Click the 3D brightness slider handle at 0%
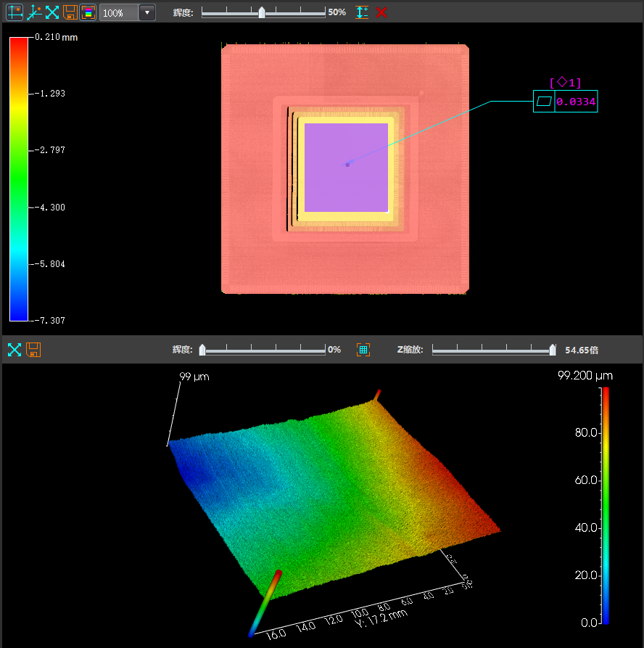 point(202,350)
